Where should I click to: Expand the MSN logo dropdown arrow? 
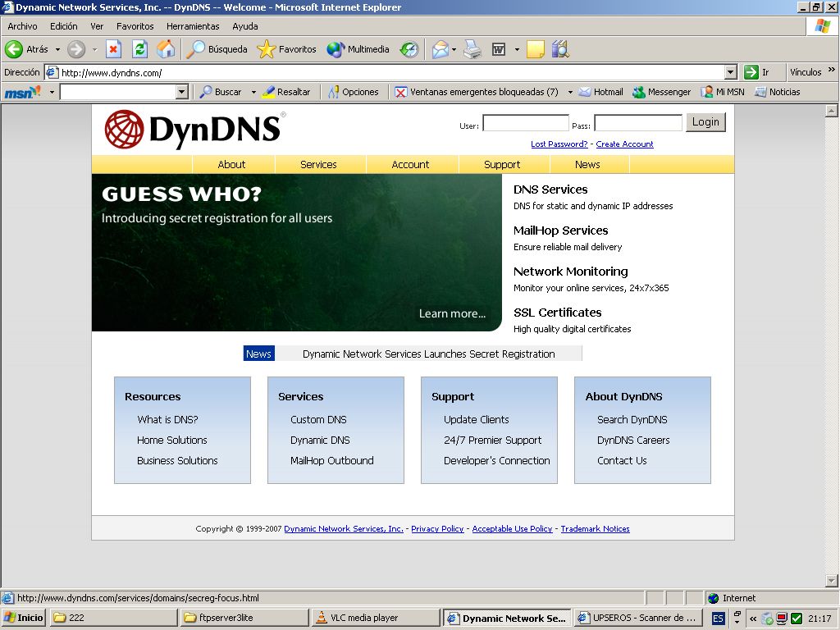point(52,92)
